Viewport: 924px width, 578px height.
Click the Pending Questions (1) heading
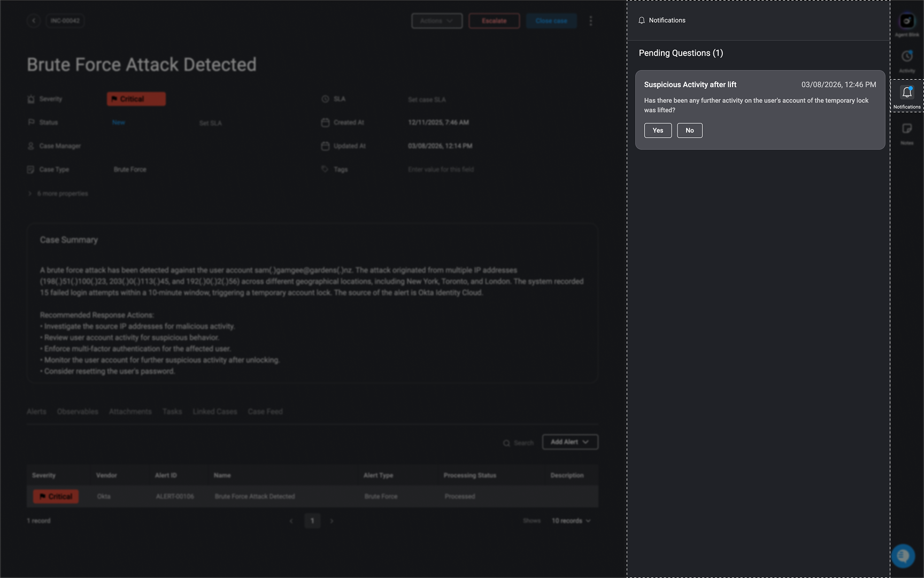pyautogui.click(x=681, y=53)
